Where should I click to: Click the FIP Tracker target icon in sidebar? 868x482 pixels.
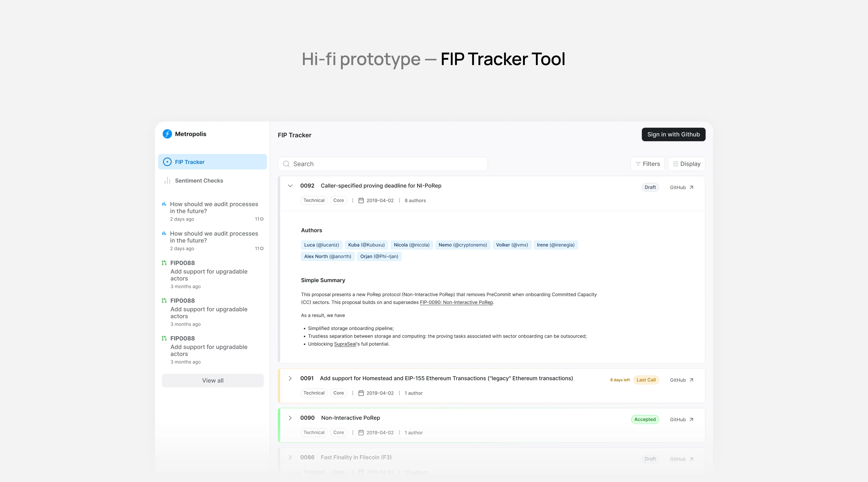(x=167, y=162)
